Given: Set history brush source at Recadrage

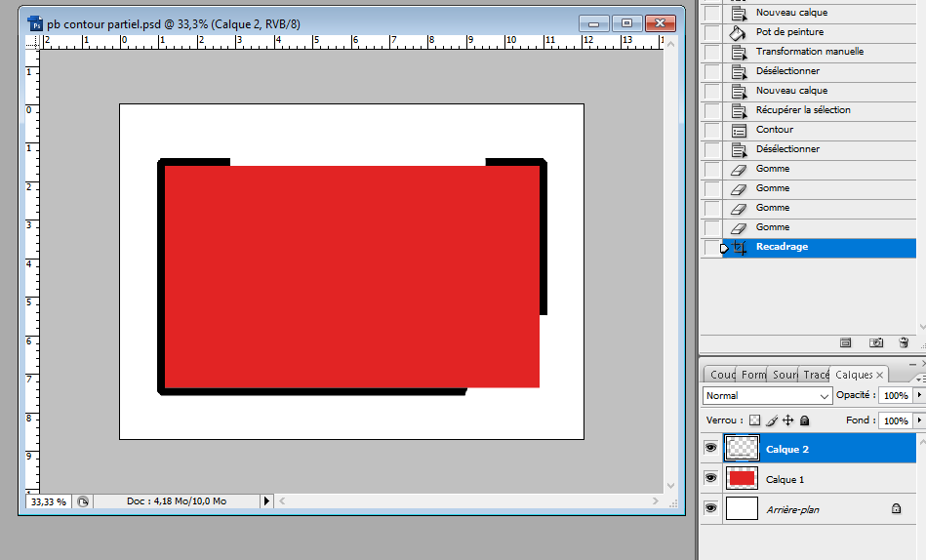Looking at the screenshot, I should (712, 248).
